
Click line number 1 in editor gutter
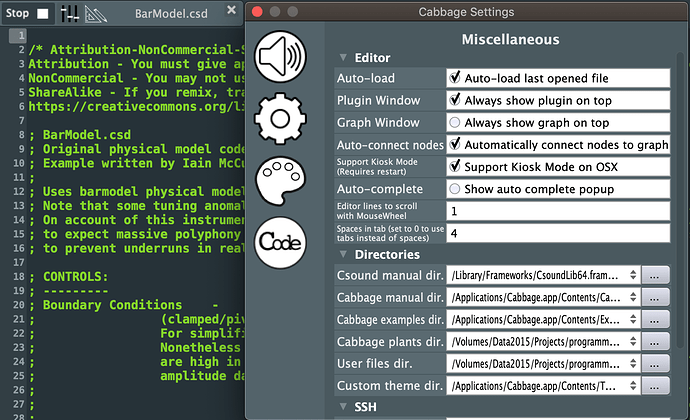point(18,36)
